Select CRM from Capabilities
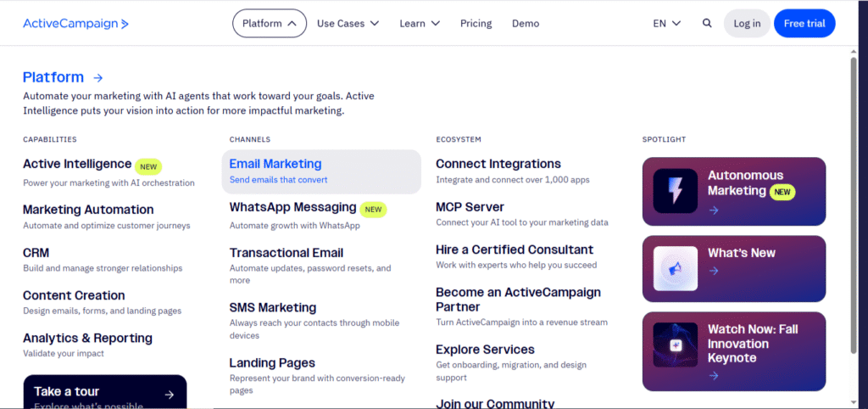The image size is (868, 409). pos(36,253)
